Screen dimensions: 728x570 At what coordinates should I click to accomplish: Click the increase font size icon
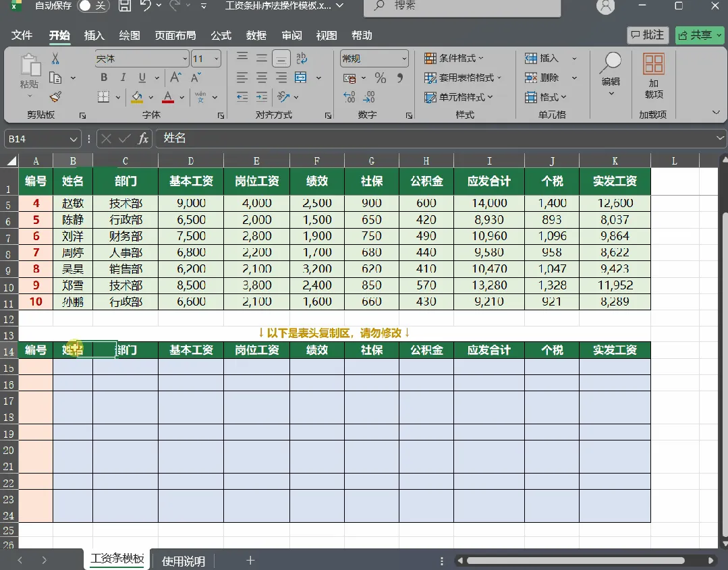[x=175, y=78]
